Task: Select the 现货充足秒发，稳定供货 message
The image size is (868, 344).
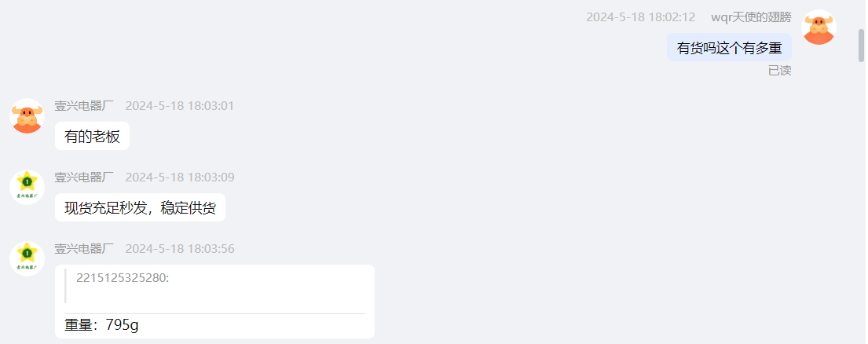Action: (x=140, y=207)
